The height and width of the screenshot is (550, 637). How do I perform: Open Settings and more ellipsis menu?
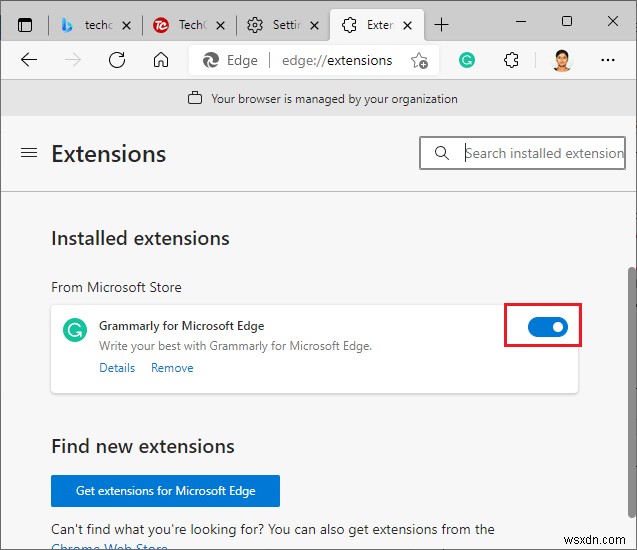608,60
